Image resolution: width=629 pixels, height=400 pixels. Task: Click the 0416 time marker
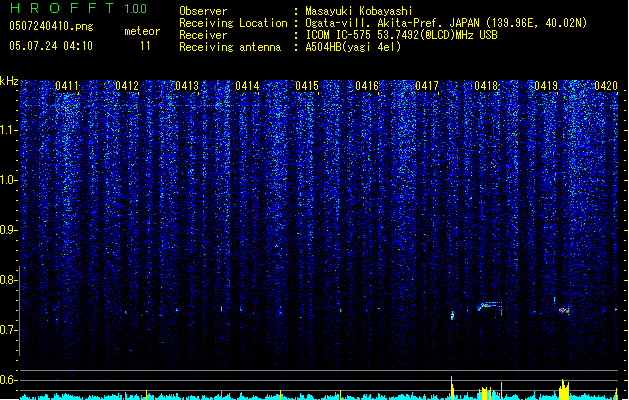367,86
